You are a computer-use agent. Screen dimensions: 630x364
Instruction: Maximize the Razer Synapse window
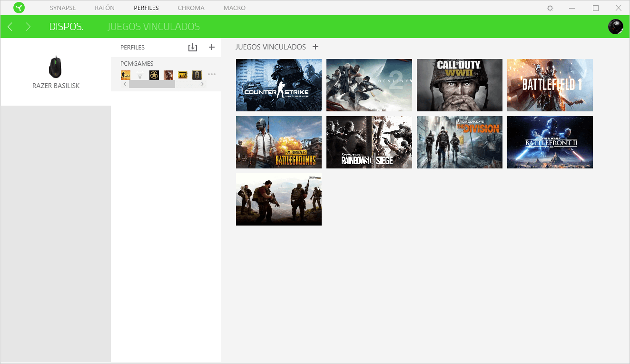tap(596, 8)
